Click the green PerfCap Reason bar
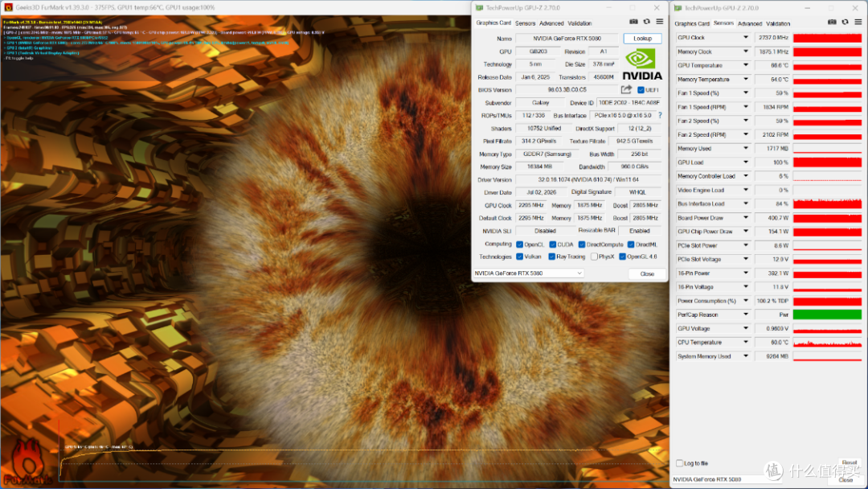The height and width of the screenshot is (489, 868). pyautogui.click(x=827, y=314)
